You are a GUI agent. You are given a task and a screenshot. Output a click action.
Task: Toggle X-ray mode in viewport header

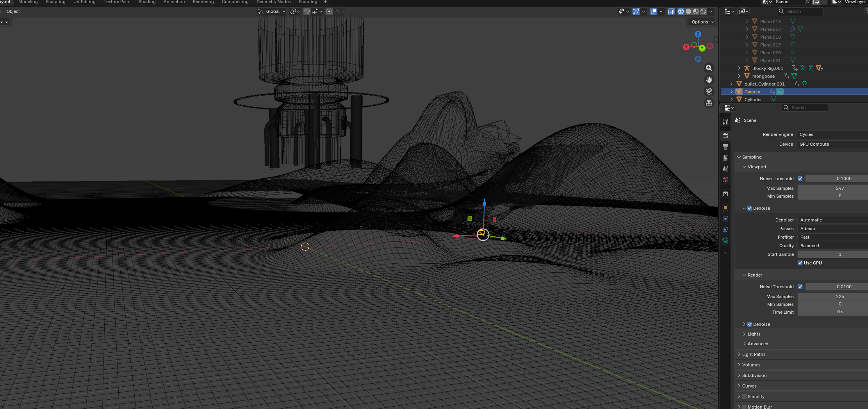671,11
